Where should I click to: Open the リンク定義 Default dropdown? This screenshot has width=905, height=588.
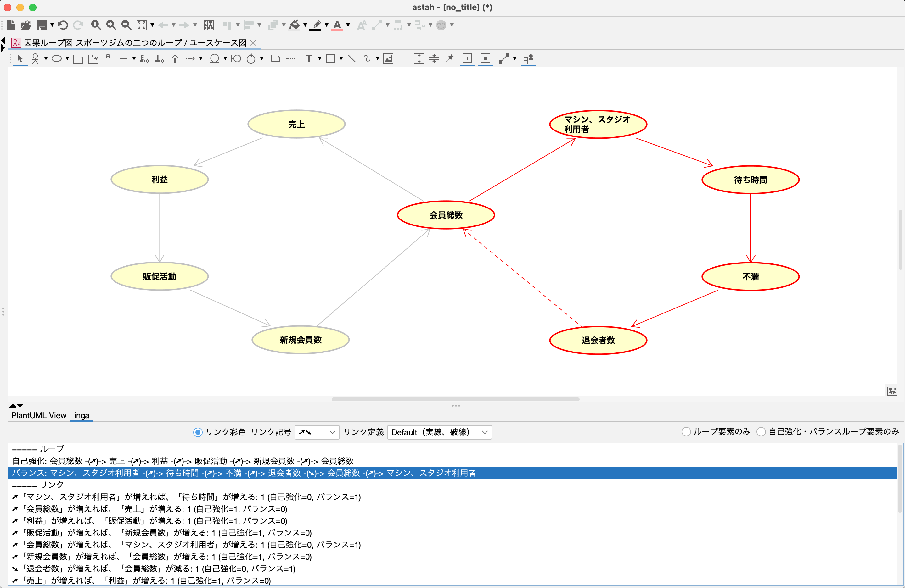tap(439, 432)
